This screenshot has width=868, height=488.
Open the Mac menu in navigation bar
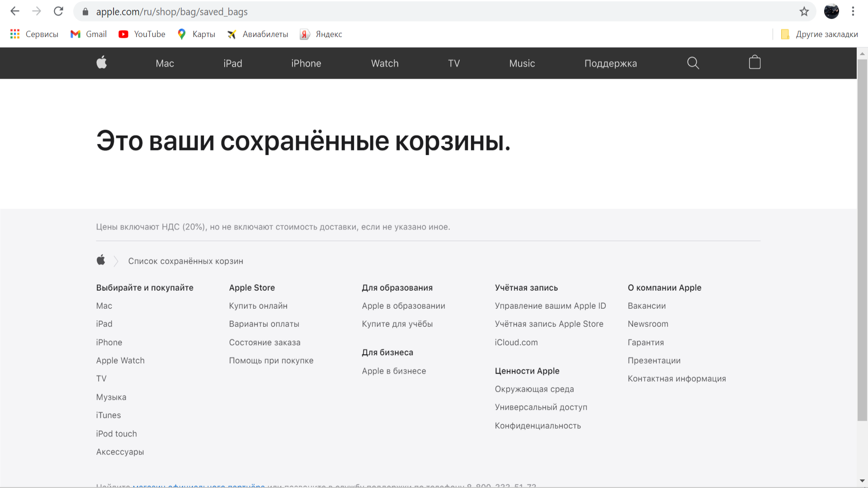[x=165, y=64]
